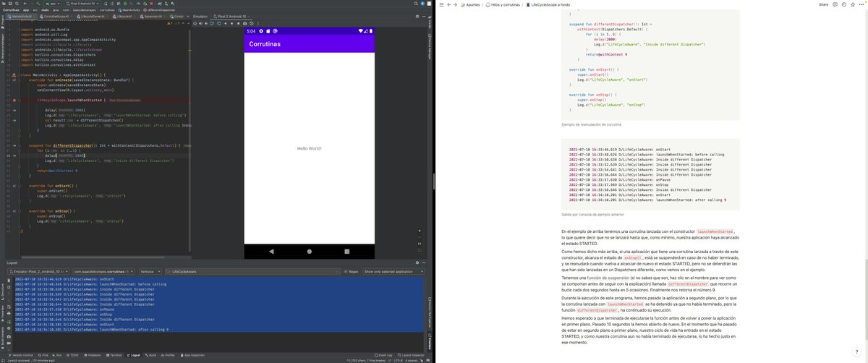
Task: Open the Notion help question-mark button
Action: coord(856,351)
